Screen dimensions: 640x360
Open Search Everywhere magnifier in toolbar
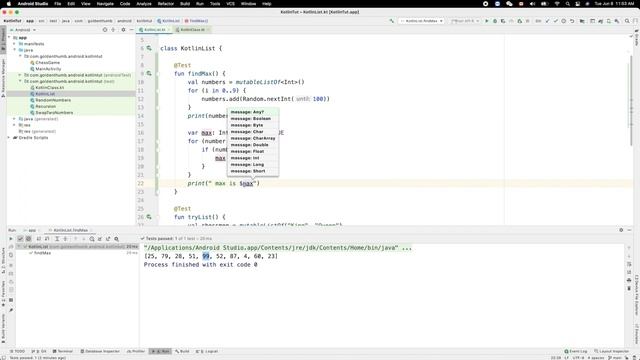pos(627,21)
